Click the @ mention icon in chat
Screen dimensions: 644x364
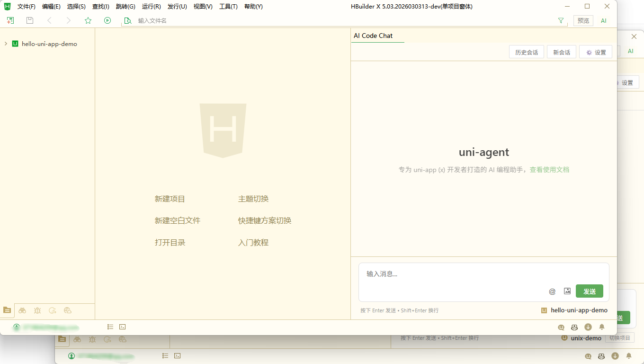pyautogui.click(x=552, y=291)
